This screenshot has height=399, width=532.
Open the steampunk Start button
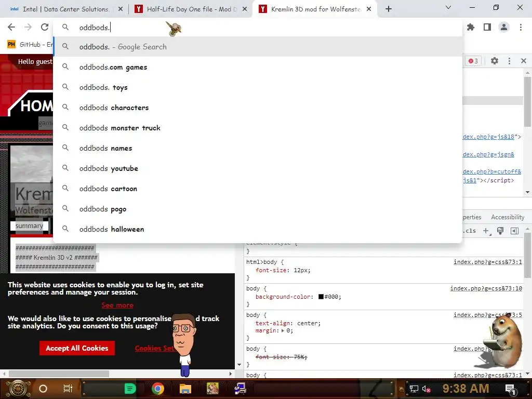tap(18, 389)
